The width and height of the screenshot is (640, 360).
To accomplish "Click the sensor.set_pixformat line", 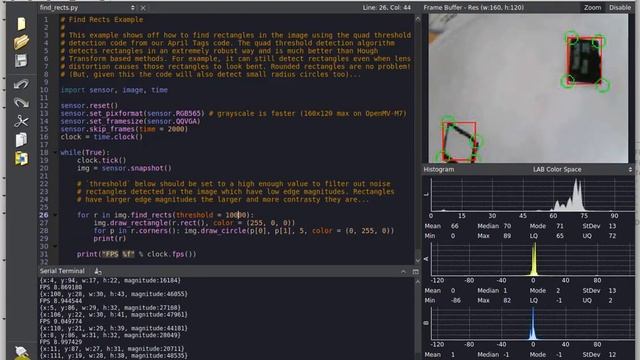I will click(x=233, y=113).
